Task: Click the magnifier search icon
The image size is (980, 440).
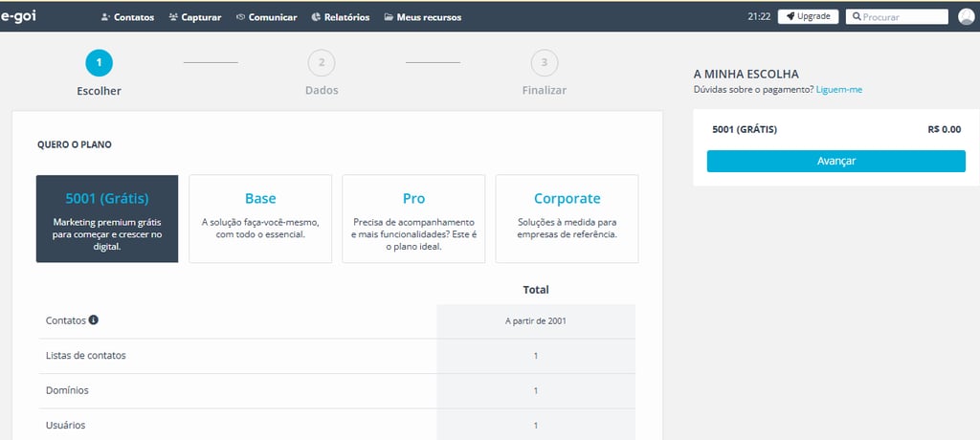Action: tap(857, 17)
